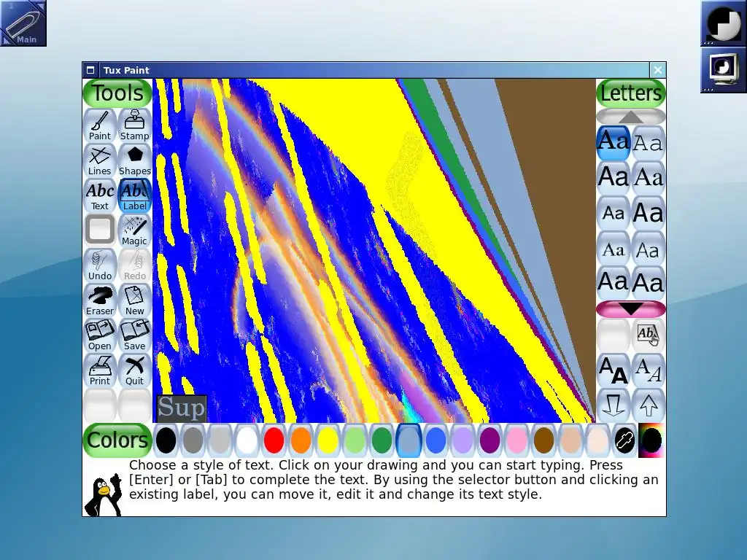Choose the first highlighted font sample
Image resolution: width=747 pixels, height=560 pixels.
coord(613,143)
